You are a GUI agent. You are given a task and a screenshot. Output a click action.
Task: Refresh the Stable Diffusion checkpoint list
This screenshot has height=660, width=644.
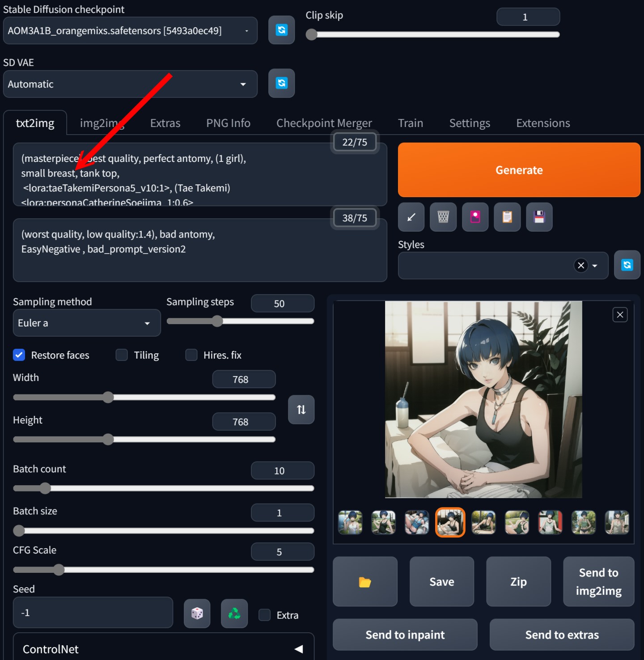[x=281, y=30]
